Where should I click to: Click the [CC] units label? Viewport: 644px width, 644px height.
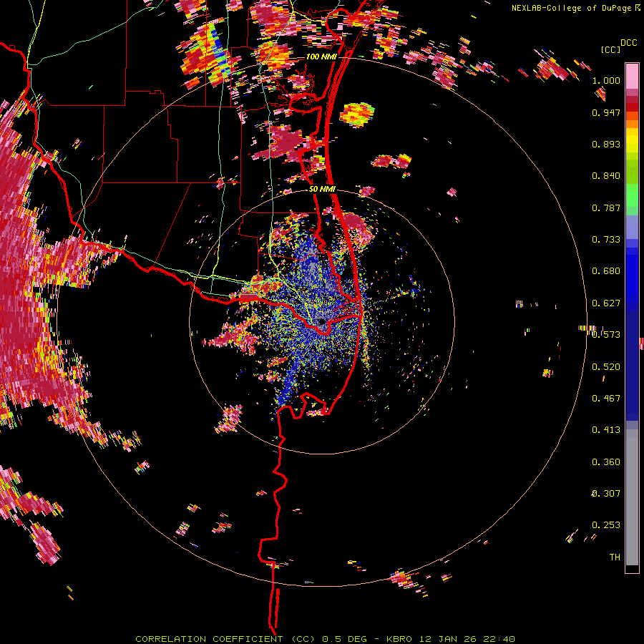610,49
